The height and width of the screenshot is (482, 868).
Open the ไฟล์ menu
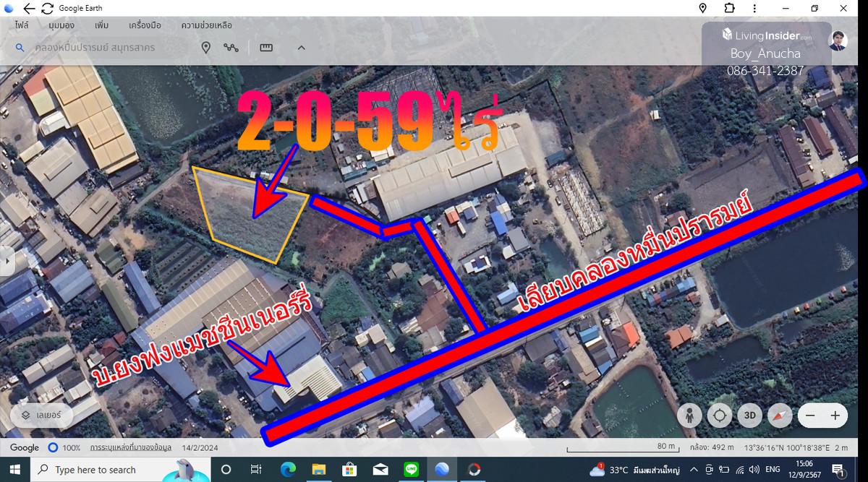tap(21, 25)
